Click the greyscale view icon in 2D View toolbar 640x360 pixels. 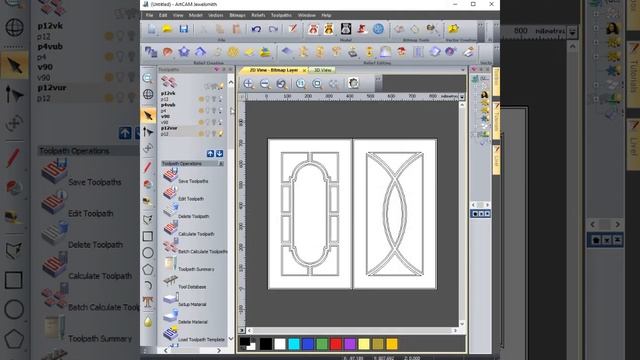353,84
